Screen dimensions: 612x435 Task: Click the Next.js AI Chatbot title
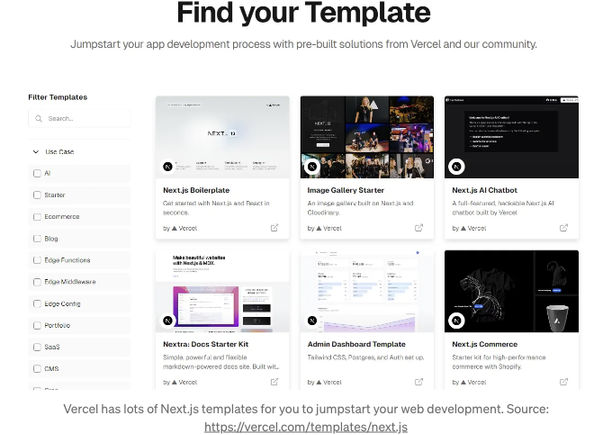point(485,190)
